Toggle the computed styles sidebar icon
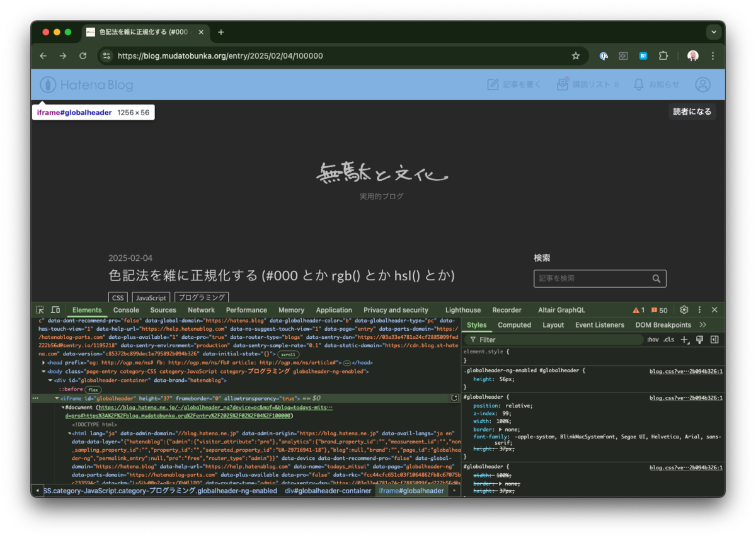 coord(714,340)
